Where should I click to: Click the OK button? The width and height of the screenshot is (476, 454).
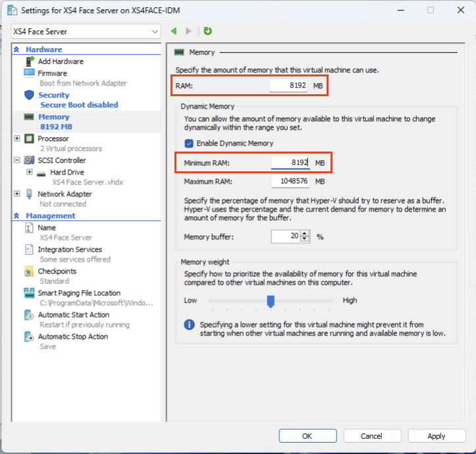[307, 436]
